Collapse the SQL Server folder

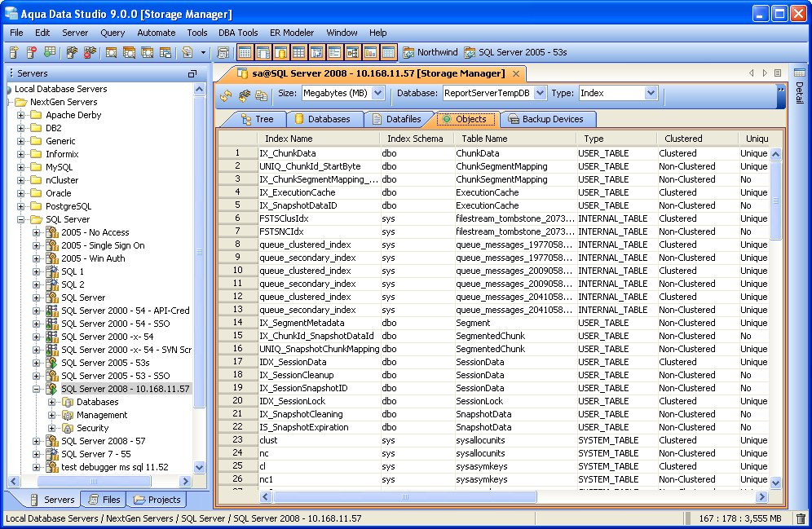point(20,219)
